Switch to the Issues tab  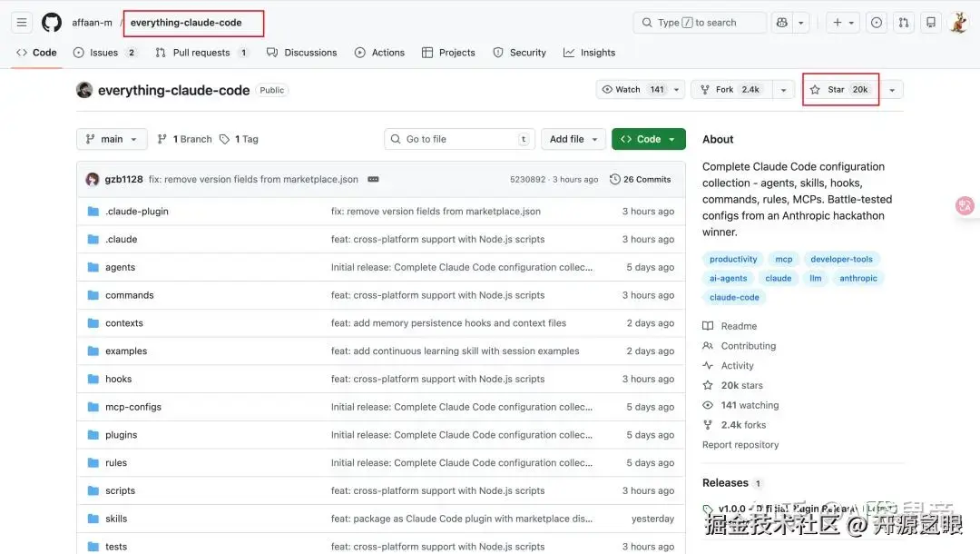pyautogui.click(x=105, y=53)
